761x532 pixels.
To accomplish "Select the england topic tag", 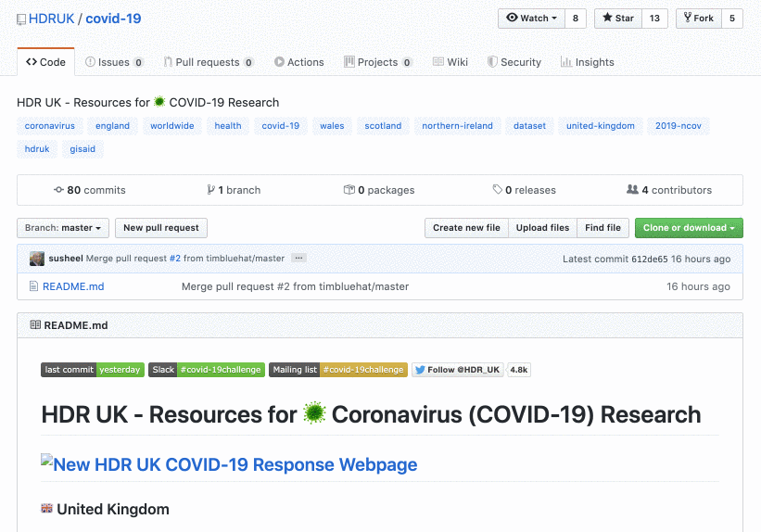I will (112, 126).
